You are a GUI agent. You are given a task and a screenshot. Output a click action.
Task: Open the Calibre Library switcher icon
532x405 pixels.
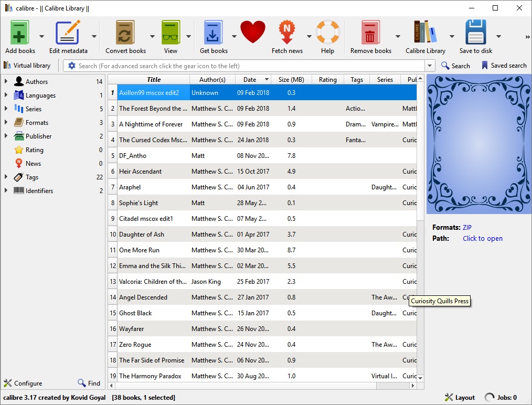(425, 31)
